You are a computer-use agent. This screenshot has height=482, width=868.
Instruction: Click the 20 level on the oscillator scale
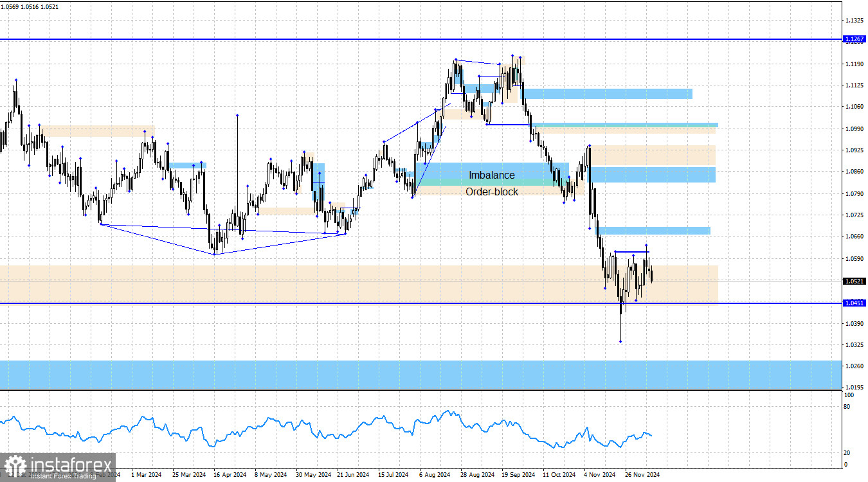(847, 453)
